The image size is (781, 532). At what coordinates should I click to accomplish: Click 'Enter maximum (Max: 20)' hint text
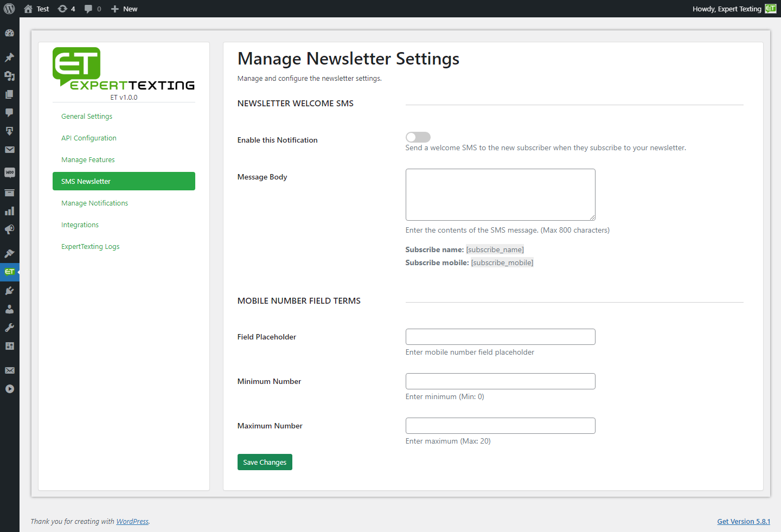click(x=448, y=441)
